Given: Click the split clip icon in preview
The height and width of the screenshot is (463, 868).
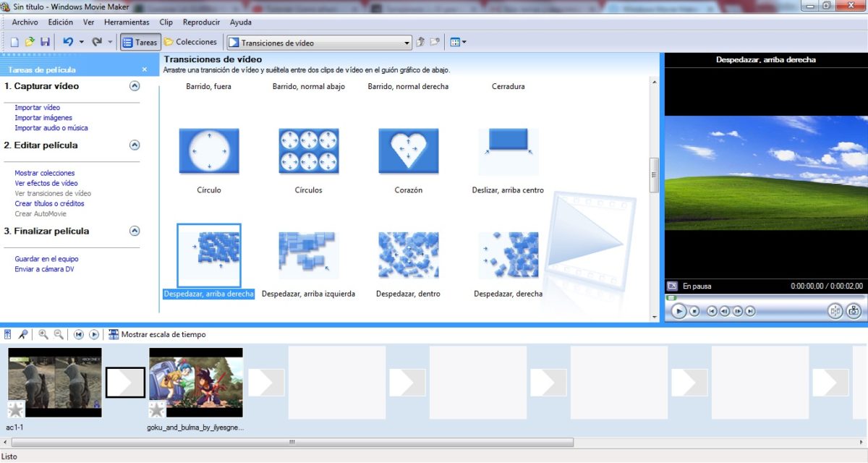Looking at the screenshot, I should pos(835,311).
